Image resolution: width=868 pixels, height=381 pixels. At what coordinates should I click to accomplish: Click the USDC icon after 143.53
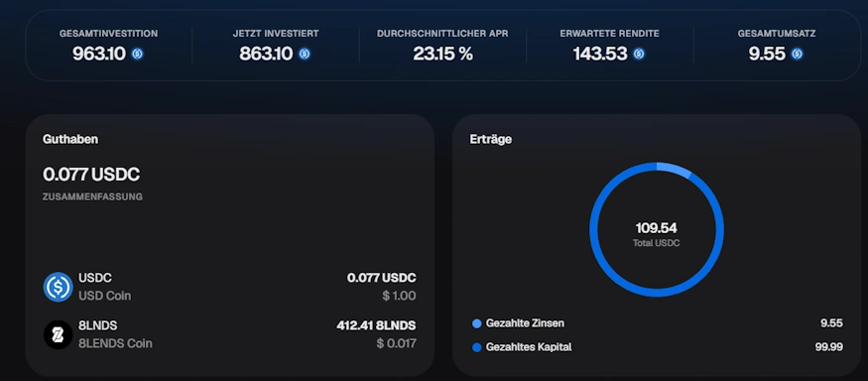point(639,54)
